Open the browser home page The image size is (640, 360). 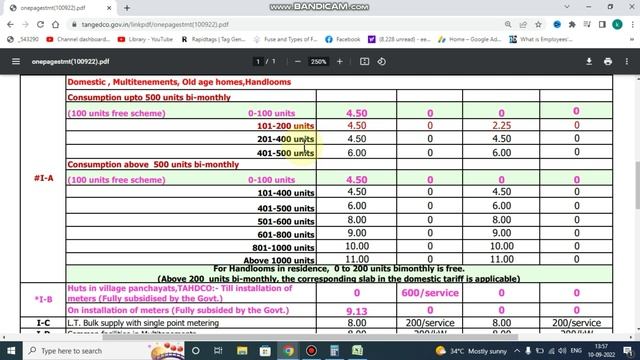(56, 24)
